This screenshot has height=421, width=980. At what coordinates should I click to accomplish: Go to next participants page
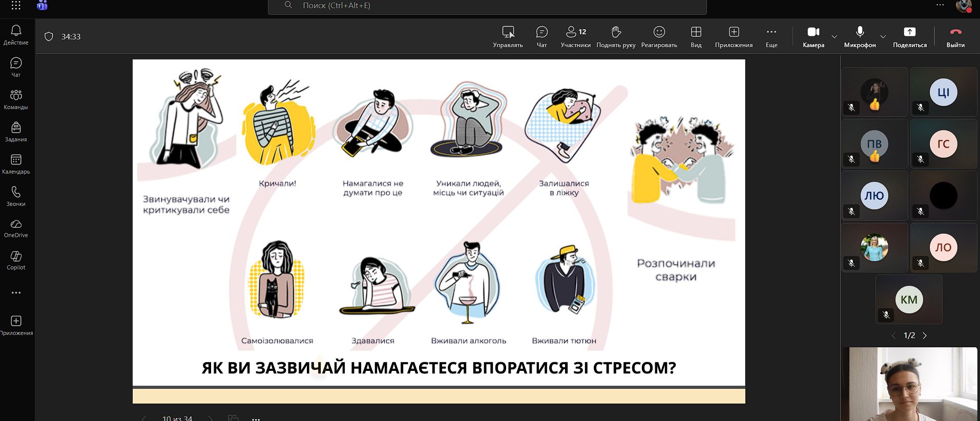click(x=925, y=336)
